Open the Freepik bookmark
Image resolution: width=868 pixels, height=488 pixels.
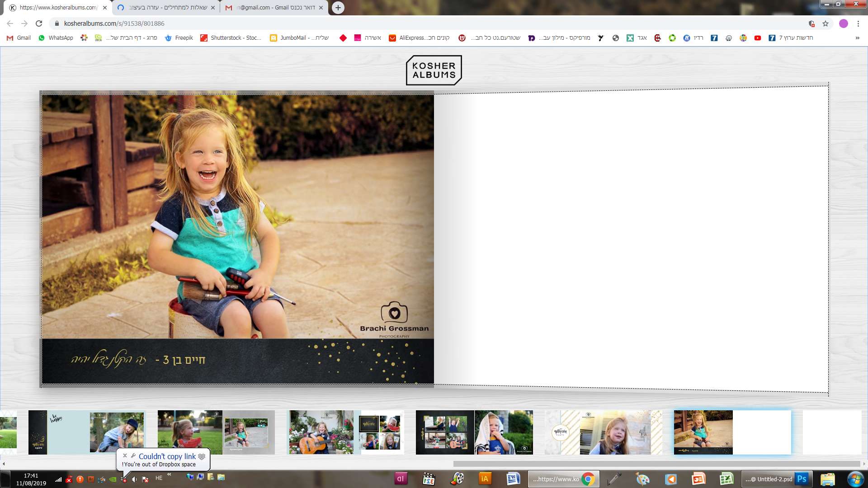point(179,38)
